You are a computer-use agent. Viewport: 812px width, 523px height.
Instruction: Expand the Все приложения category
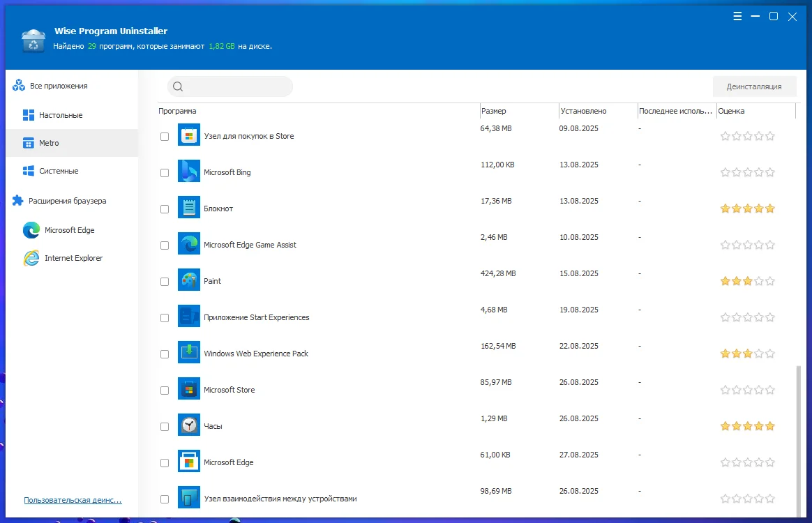click(59, 86)
